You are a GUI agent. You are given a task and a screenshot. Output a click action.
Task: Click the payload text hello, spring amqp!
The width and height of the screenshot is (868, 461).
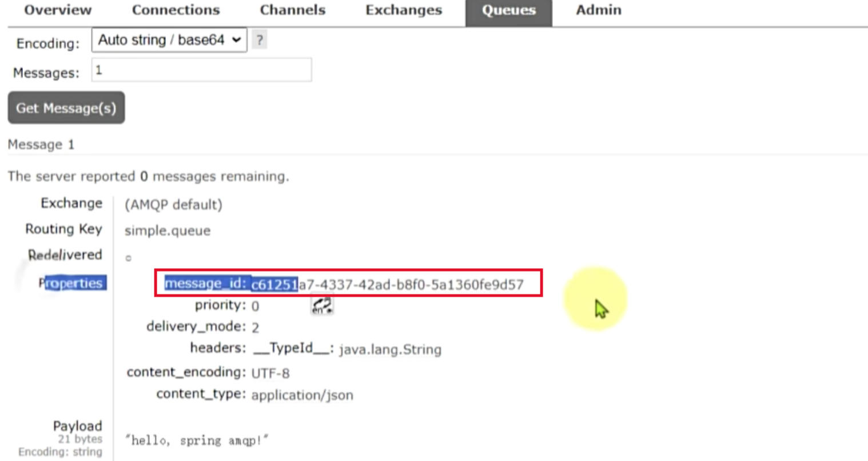[197, 440]
